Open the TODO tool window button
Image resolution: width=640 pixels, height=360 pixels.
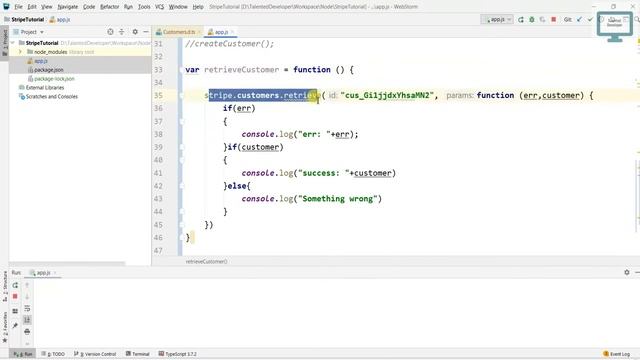click(53, 354)
